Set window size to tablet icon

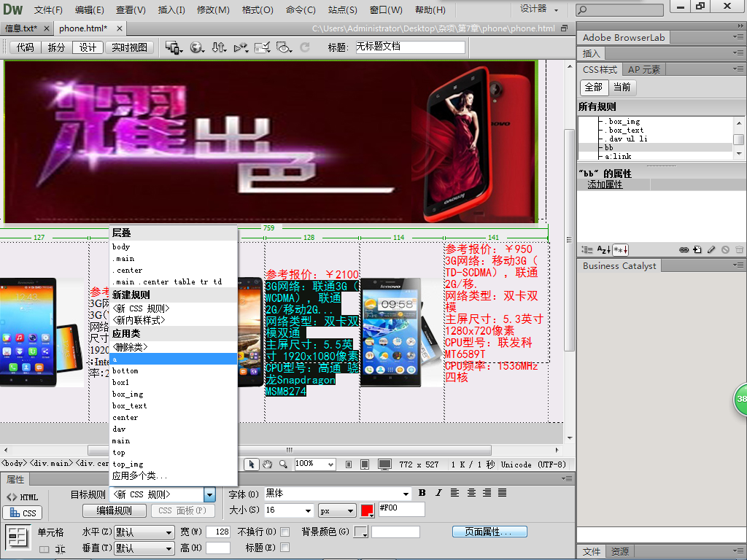(365, 464)
